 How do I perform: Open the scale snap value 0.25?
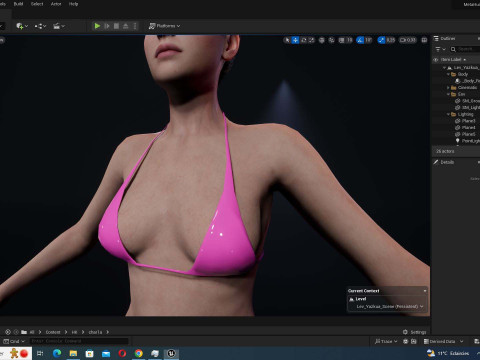click(x=391, y=40)
